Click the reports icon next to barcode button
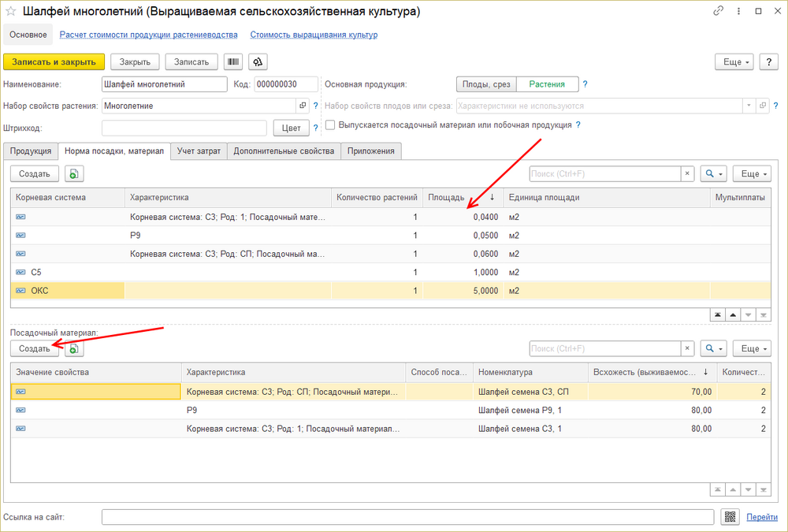Screen dimensions: 788x532 (x=258, y=62)
